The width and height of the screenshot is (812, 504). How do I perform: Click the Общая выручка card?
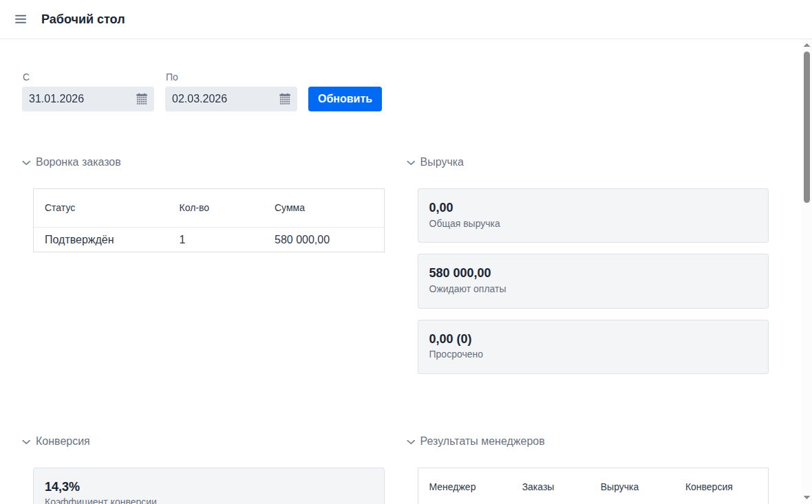[x=592, y=215]
